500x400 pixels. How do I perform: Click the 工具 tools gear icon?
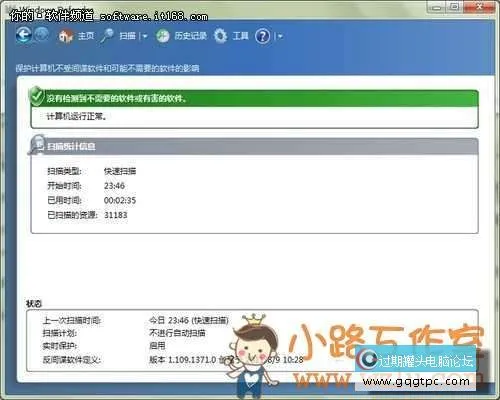click(220, 36)
